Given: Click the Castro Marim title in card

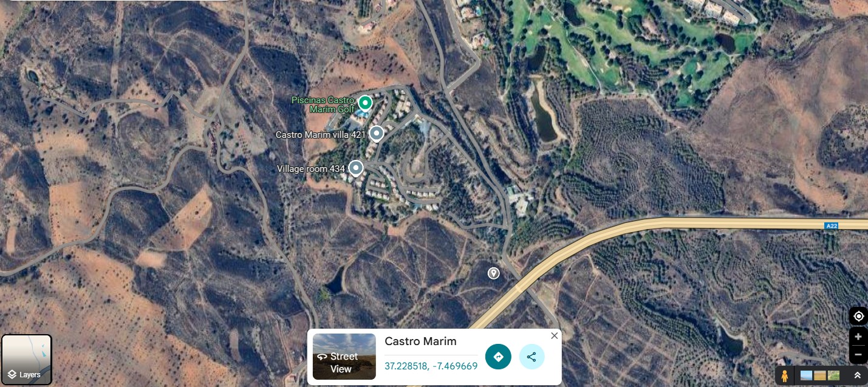Looking at the screenshot, I should (420, 341).
